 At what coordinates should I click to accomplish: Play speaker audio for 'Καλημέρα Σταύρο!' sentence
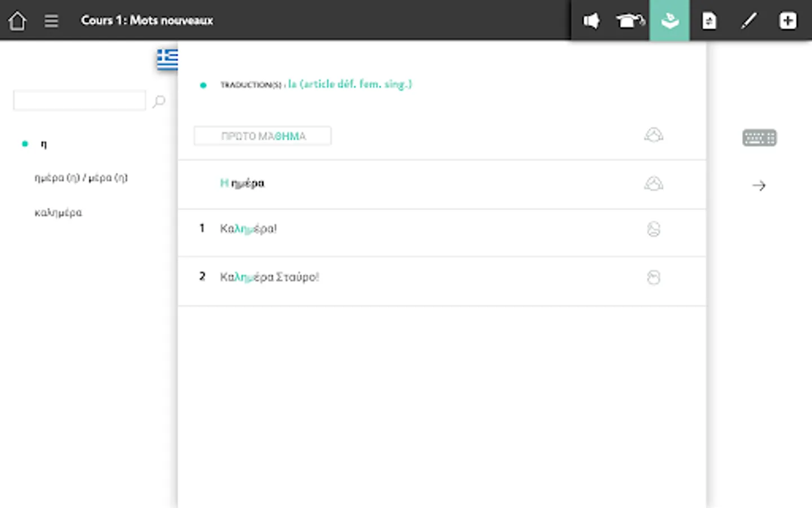coord(654,277)
